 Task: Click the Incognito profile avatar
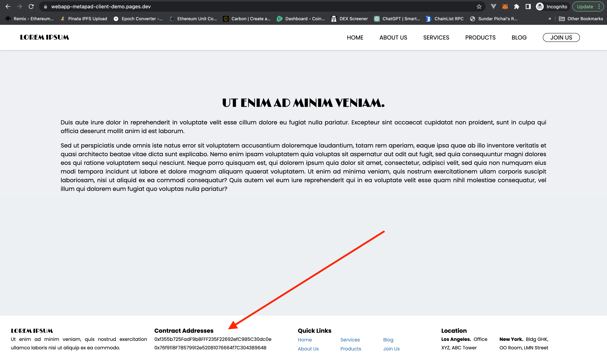[540, 6]
